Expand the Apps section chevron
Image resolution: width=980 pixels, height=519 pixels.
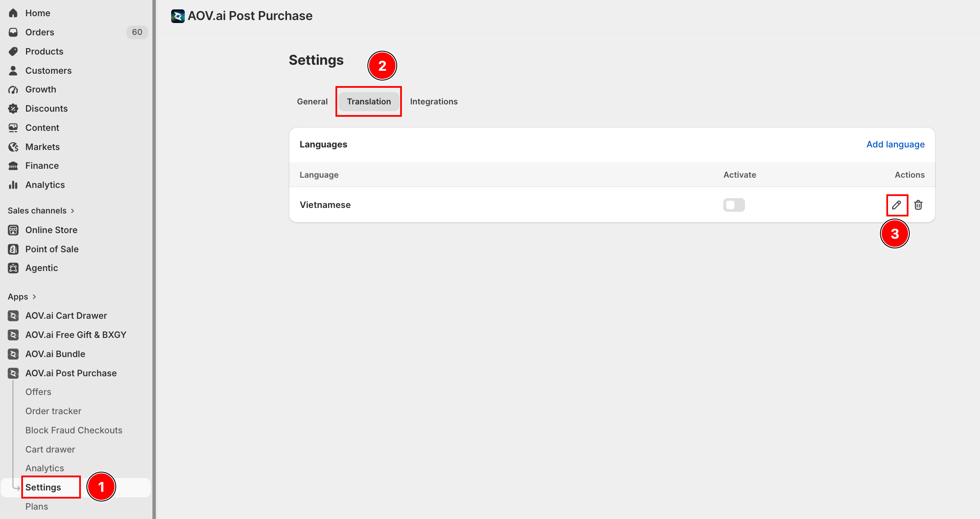(34, 297)
